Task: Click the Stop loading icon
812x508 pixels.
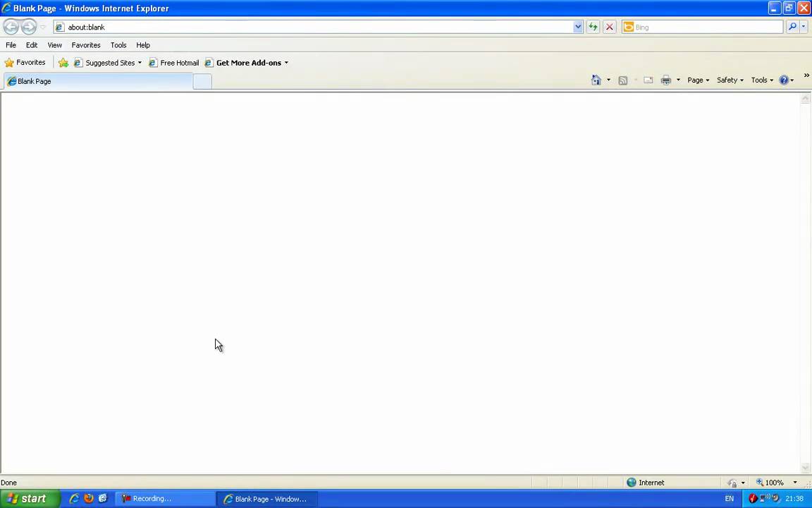Action: (x=610, y=27)
